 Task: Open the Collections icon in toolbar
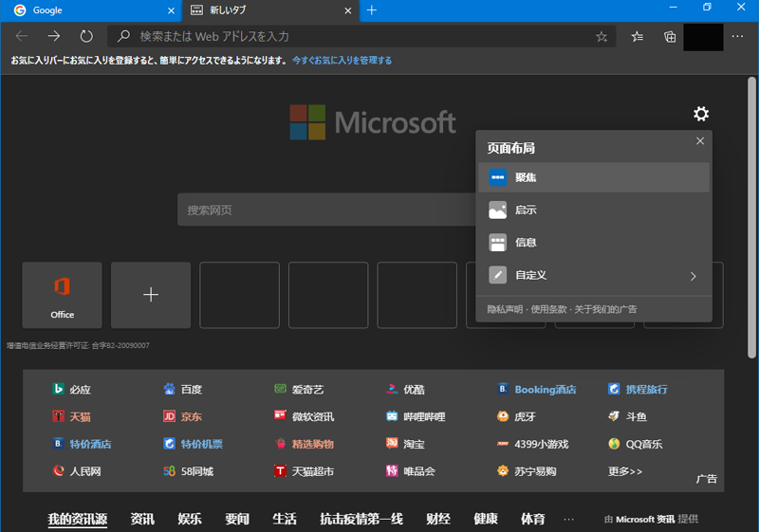pyautogui.click(x=670, y=37)
